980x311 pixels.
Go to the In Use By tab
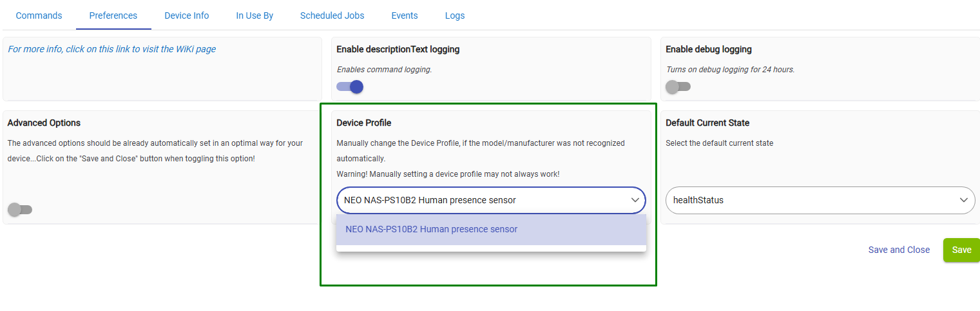255,15
